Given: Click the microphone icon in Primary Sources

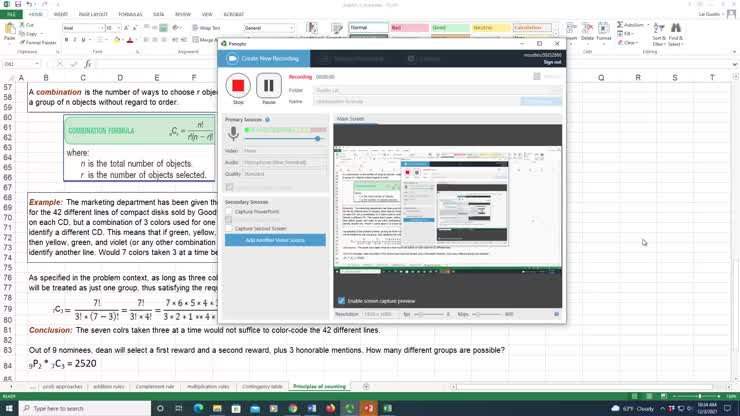Looking at the screenshot, I should [x=233, y=133].
